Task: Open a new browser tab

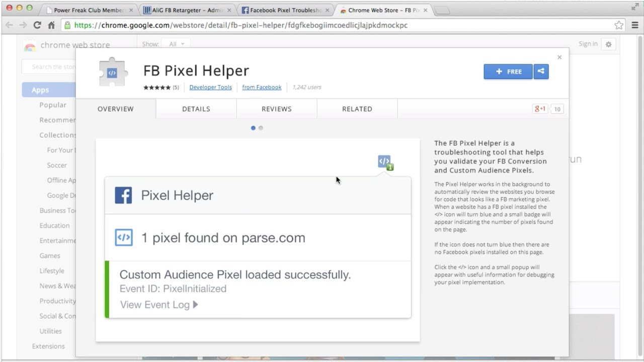Action: [442, 11]
